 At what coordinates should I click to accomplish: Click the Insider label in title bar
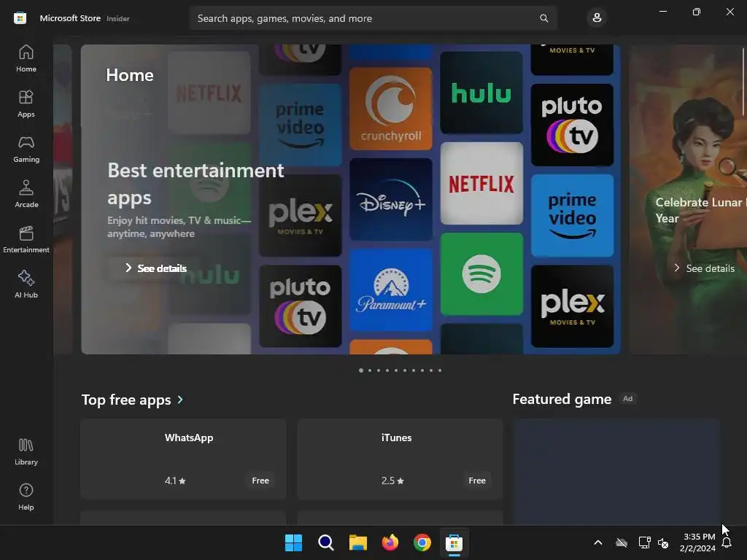(x=117, y=18)
